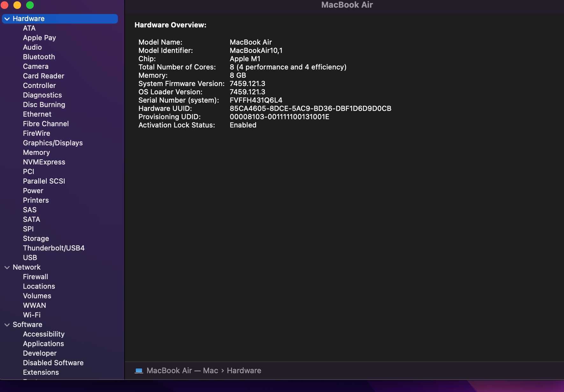This screenshot has height=392, width=564.
Task: Select Diagnostics in the sidebar
Action: (42, 95)
